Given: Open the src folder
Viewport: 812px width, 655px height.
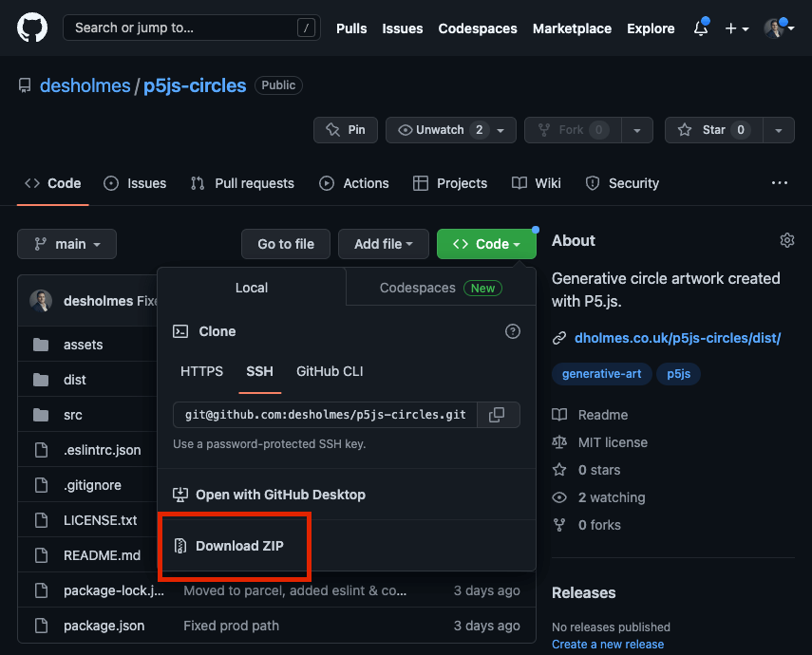Looking at the screenshot, I should (x=73, y=415).
